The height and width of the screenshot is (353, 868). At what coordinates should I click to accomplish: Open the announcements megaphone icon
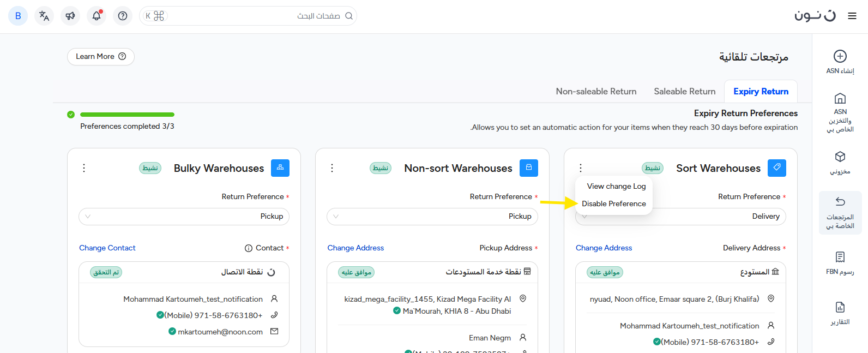[x=70, y=16]
